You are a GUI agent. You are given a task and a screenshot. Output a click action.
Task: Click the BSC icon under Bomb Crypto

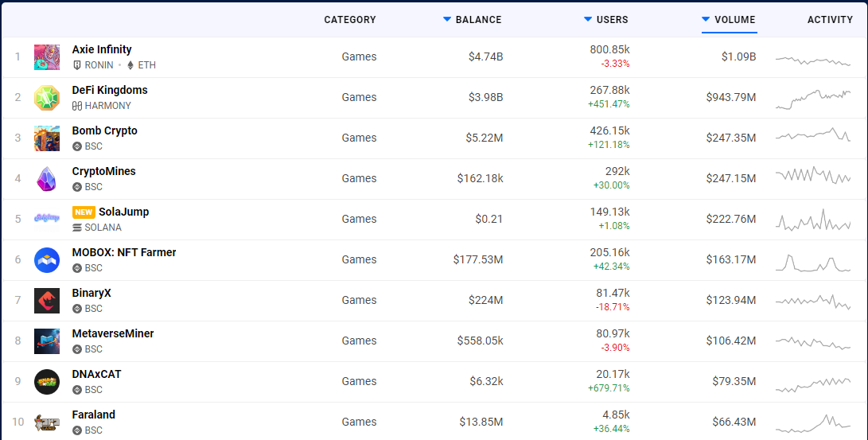[77, 146]
